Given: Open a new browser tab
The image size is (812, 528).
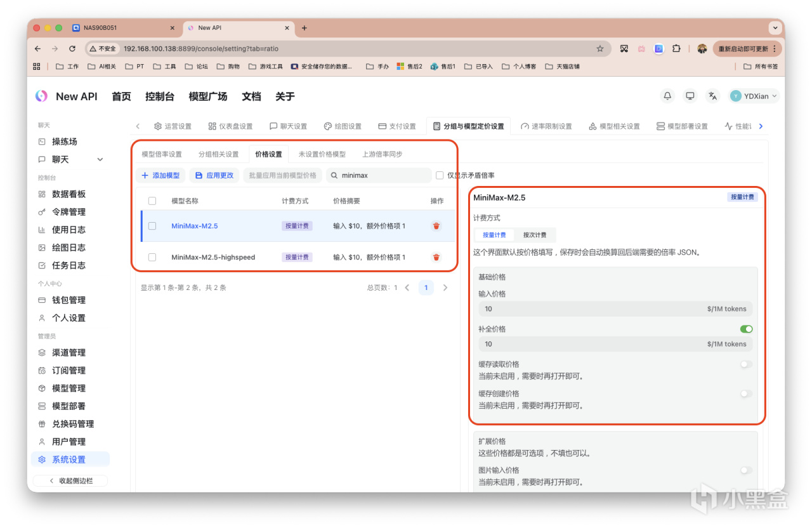Looking at the screenshot, I should 304,28.
